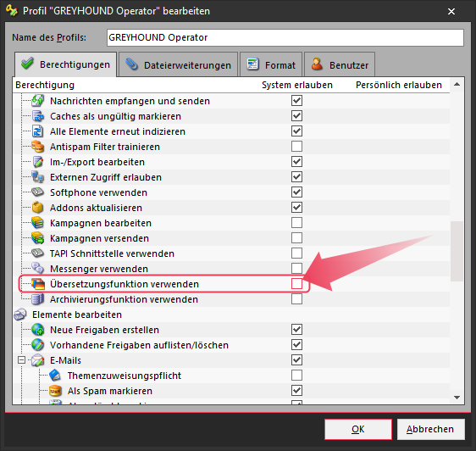Click the Neue Freigaben erstellen globe icon
Screen dimensions: 476x451
(38, 330)
